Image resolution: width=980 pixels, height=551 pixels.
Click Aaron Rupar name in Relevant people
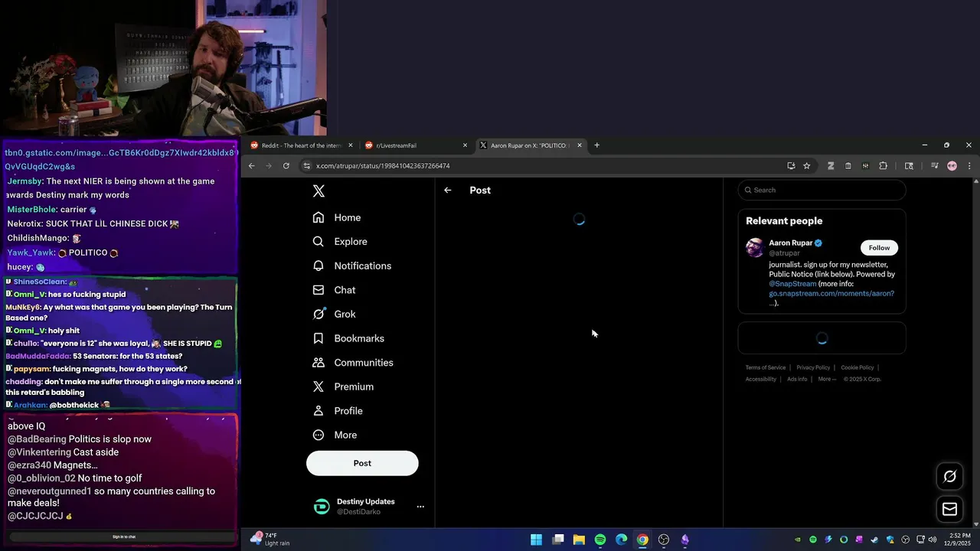(x=790, y=243)
